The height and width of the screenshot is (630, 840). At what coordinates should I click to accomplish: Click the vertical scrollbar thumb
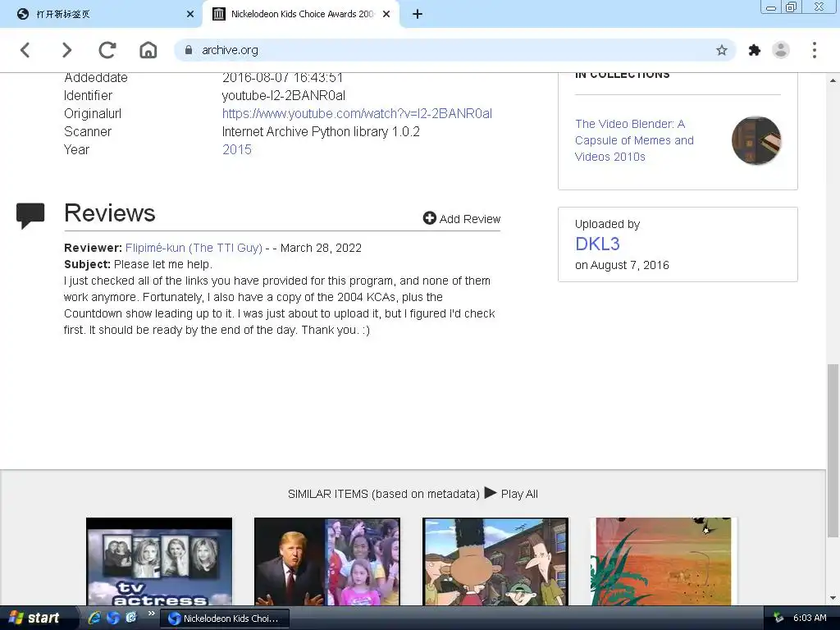[833, 450]
